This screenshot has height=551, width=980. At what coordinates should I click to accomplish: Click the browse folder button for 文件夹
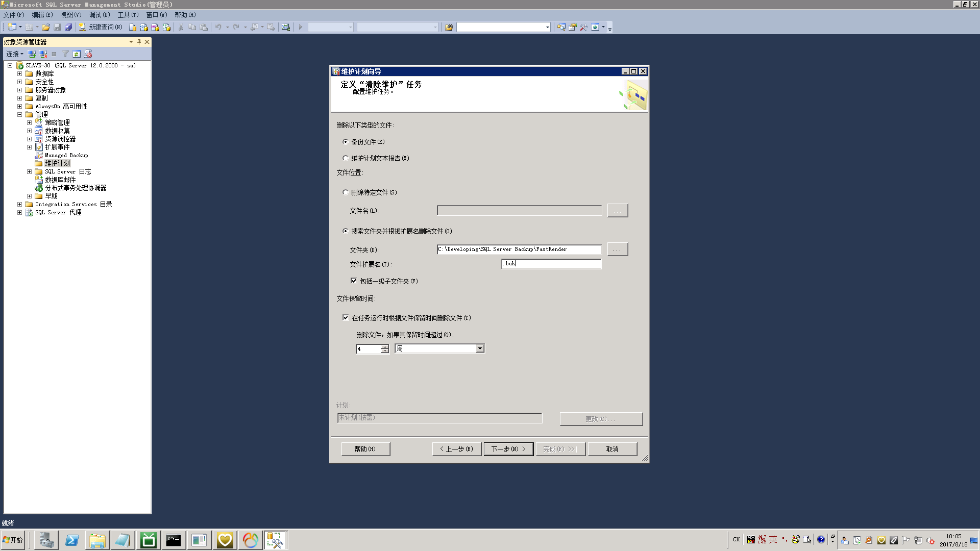coord(617,249)
